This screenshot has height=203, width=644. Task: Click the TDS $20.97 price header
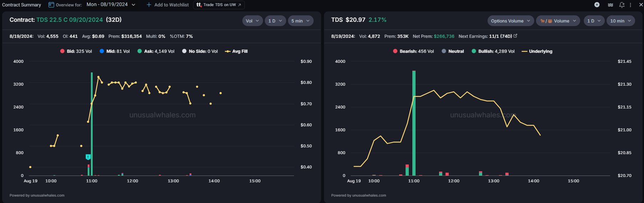tap(348, 20)
